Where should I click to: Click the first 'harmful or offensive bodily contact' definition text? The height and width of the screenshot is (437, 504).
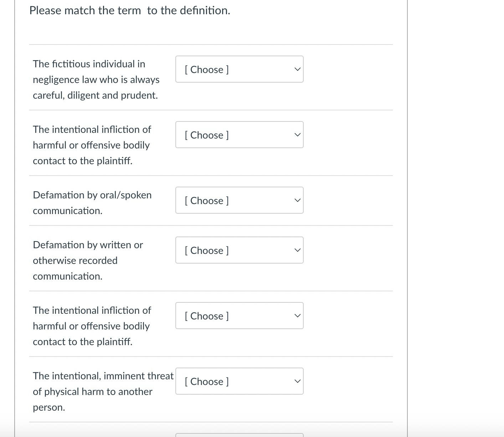point(92,145)
